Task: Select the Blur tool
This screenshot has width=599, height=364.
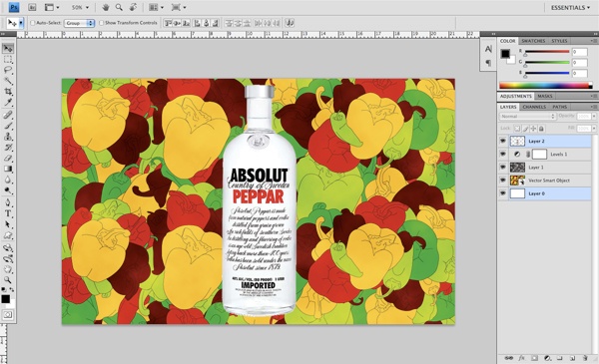Action: point(8,180)
